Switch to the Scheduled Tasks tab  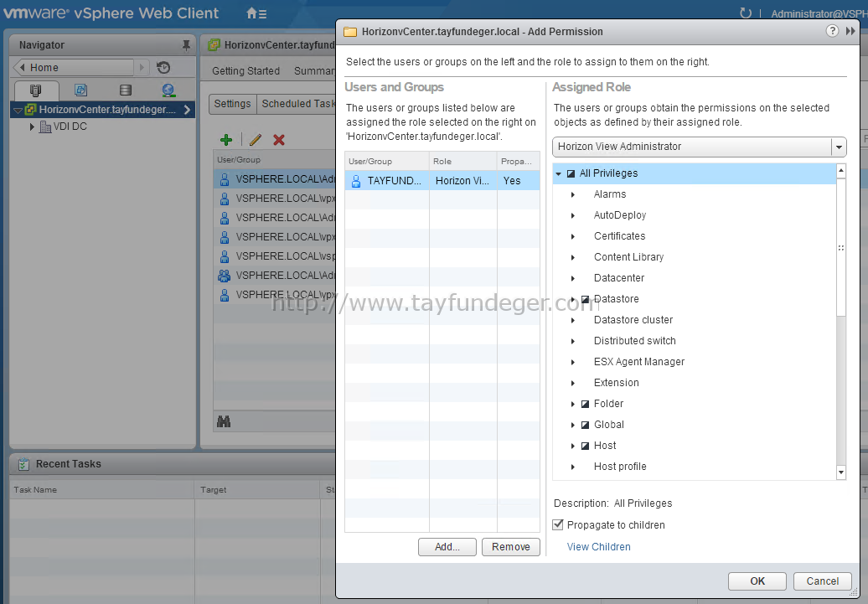(x=297, y=104)
